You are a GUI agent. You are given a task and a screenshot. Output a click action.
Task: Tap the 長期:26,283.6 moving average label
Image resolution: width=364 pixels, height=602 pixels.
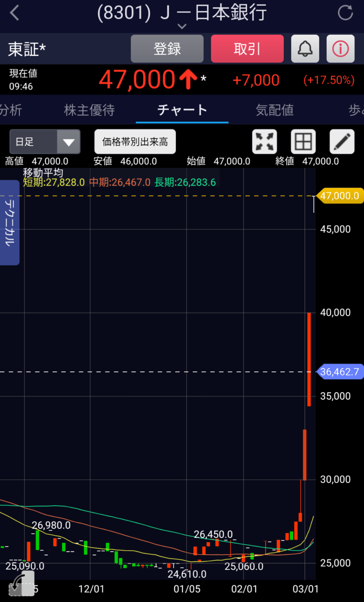pyautogui.click(x=185, y=183)
